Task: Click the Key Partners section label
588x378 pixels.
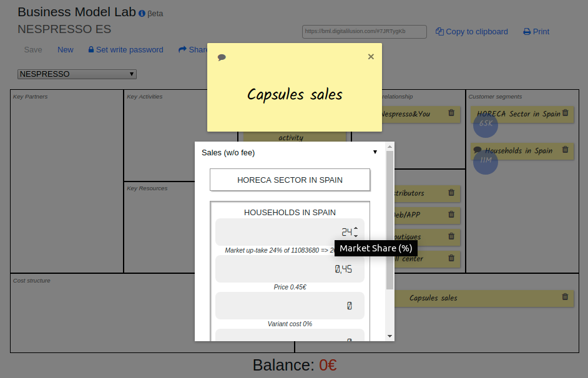Action: 31,97
